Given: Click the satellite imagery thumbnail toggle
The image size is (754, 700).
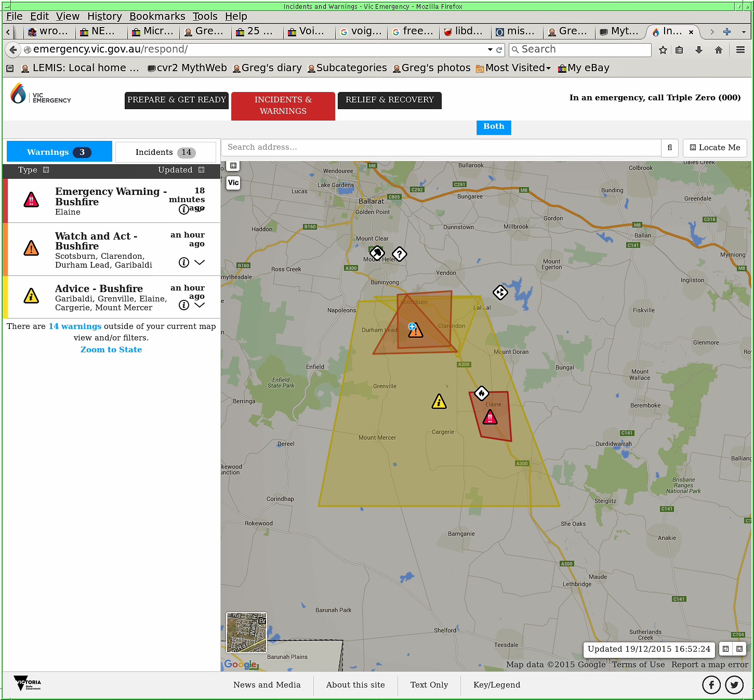Looking at the screenshot, I should 246,632.
